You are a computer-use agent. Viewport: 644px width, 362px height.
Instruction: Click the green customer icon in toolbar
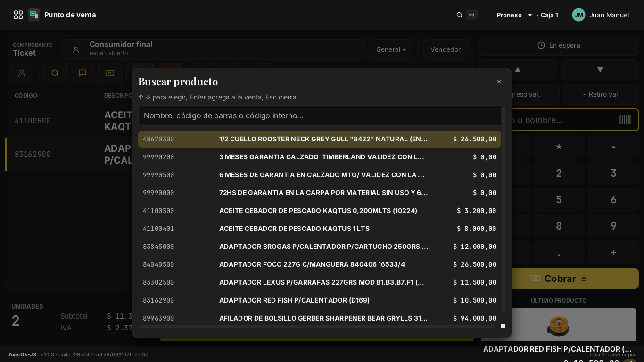coord(22,73)
